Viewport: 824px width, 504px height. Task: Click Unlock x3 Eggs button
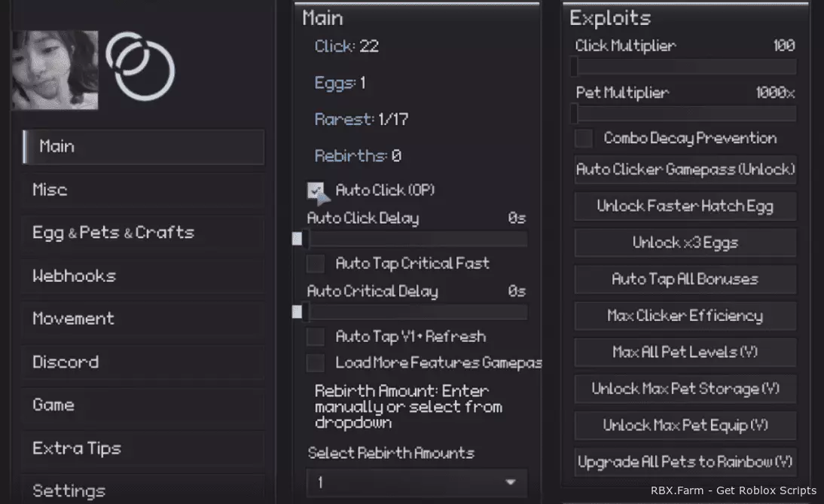(x=685, y=243)
